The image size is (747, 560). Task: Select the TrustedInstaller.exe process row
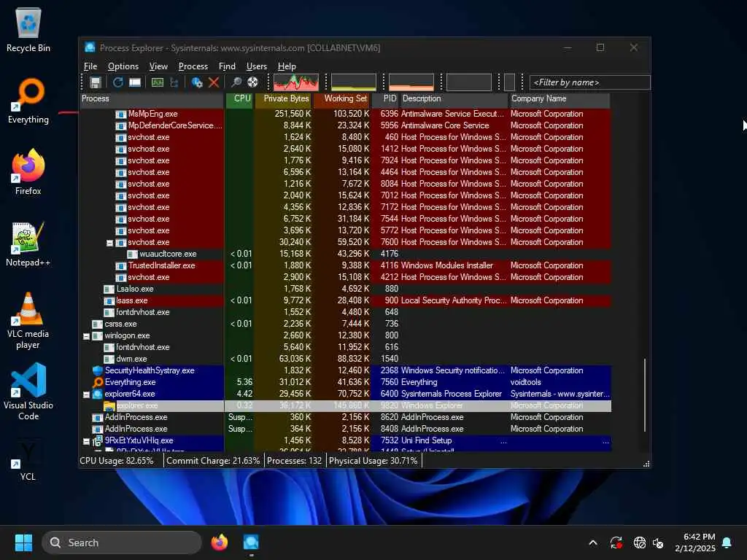[x=345, y=265]
